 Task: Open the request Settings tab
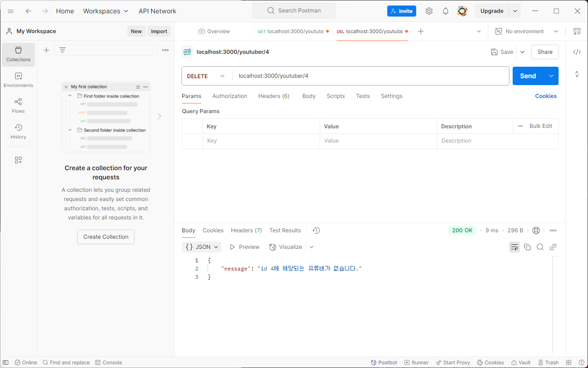pos(391,96)
